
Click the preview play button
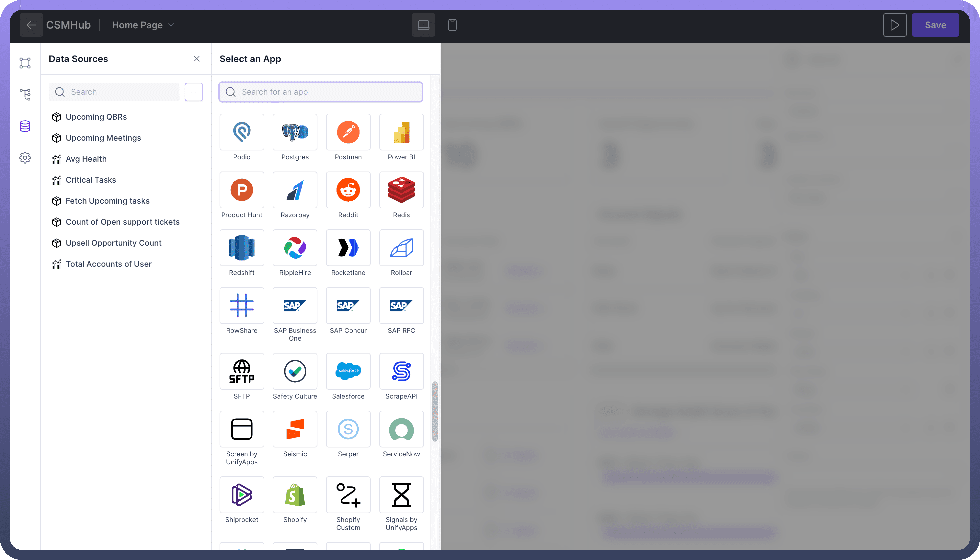coord(895,25)
